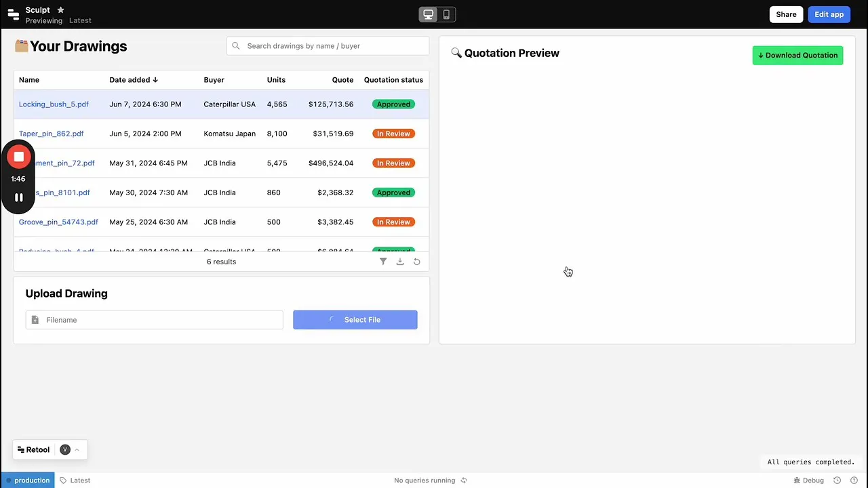Click the Share button

pyautogui.click(x=786, y=14)
